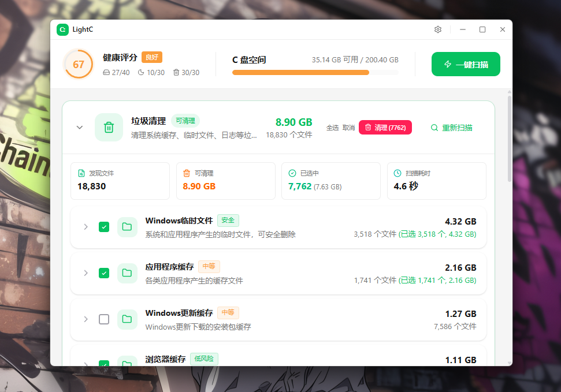Click description Windows更新下载的安装包缓存
Viewport: 561px width, 392px height.
pyautogui.click(x=198, y=327)
